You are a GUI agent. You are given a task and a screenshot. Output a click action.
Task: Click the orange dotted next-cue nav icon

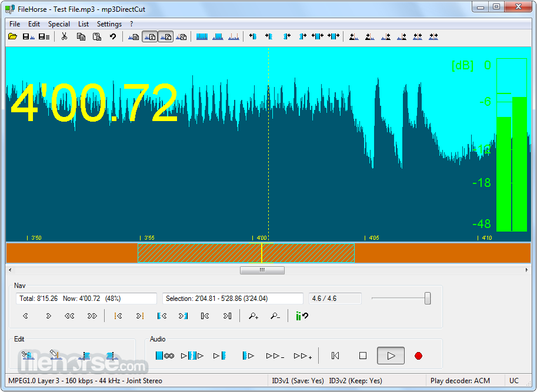click(x=140, y=316)
